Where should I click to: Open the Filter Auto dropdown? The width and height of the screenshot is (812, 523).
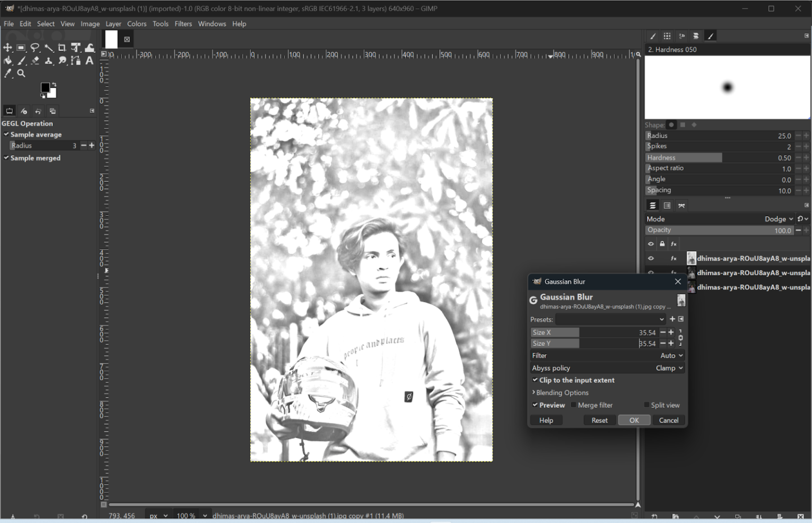[671, 356]
